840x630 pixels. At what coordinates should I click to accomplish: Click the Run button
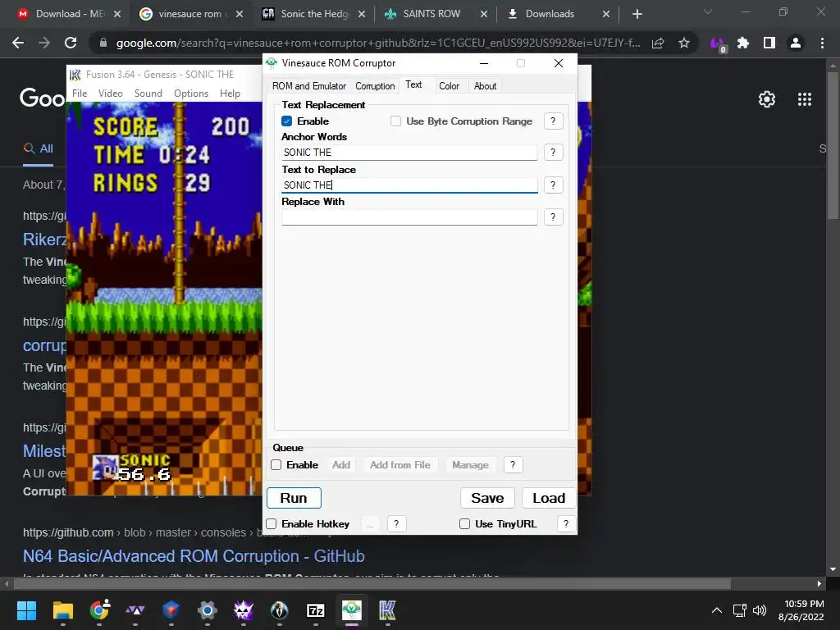[x=294, y=498]
